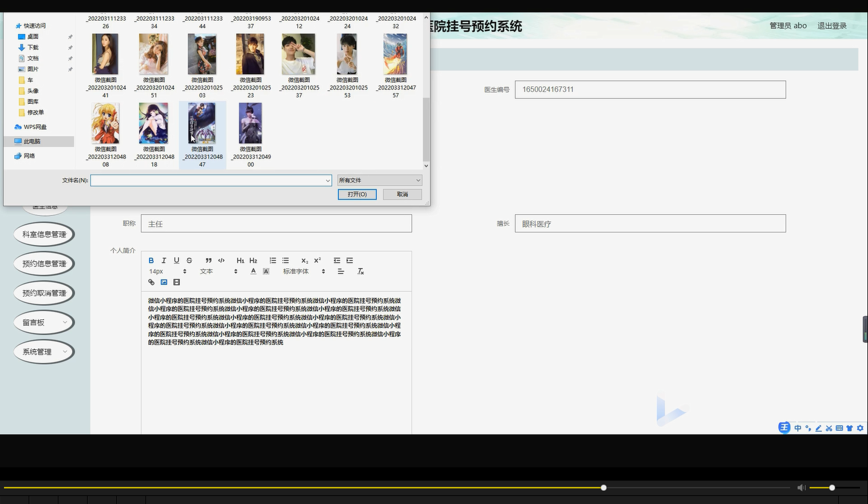Click the 打开(O) button

click(x=357, y=194)
